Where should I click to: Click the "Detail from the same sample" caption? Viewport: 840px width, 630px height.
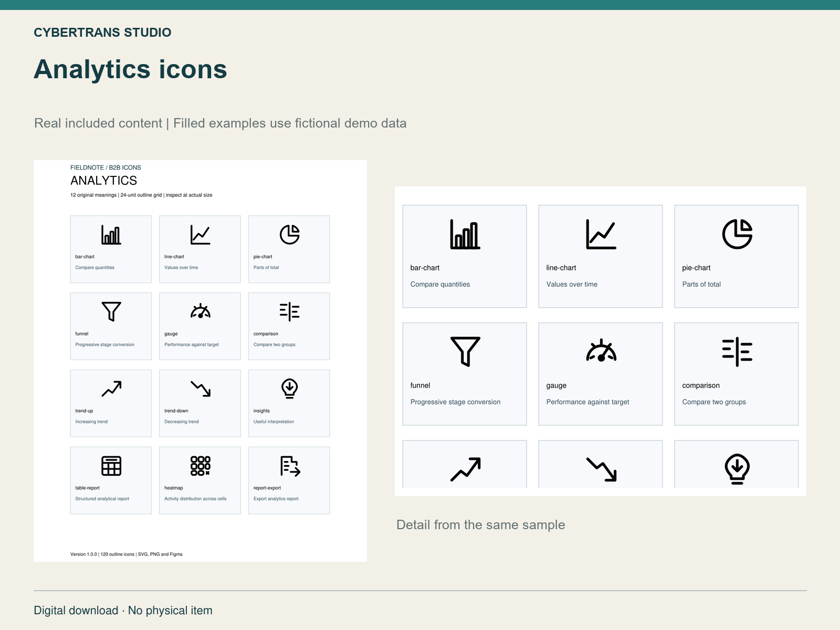click(481, 525)
